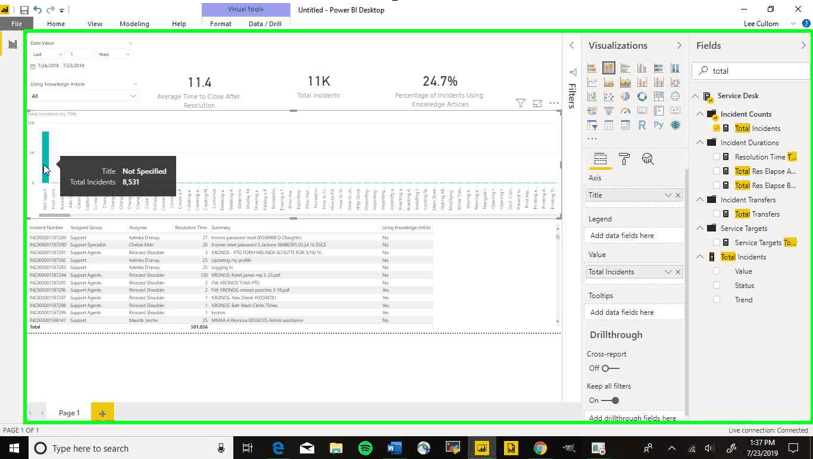Collapse the Fields pane chevron
Screen dimensions: 813x459
804,46
